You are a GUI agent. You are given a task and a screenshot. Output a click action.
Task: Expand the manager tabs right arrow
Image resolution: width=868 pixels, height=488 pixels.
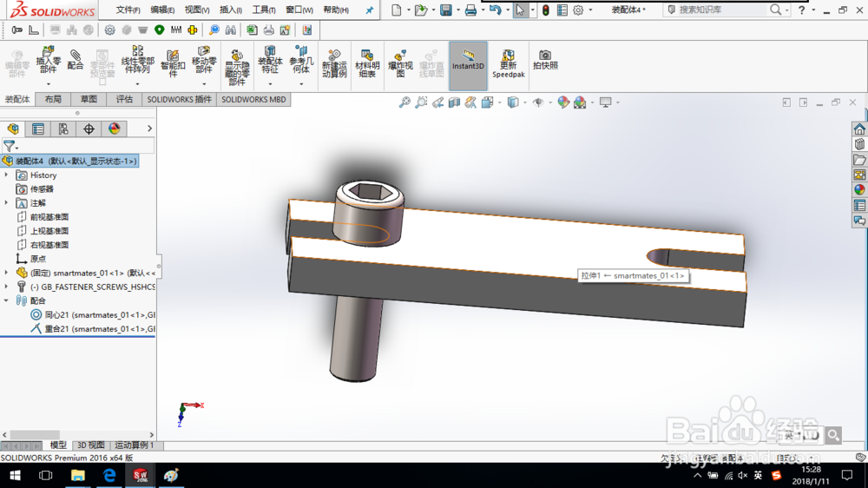point(149,129)
